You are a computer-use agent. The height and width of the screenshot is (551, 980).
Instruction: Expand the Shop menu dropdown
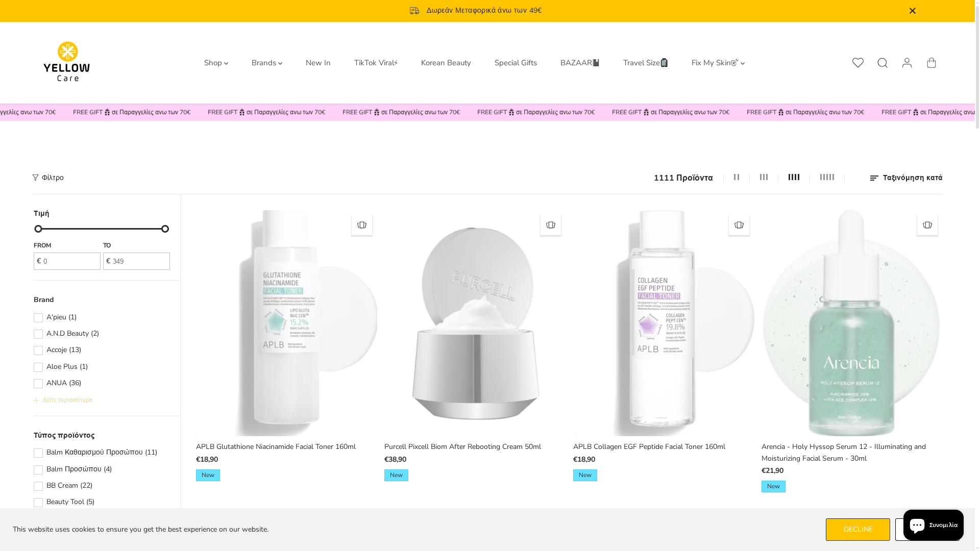(x=216, y=63)
